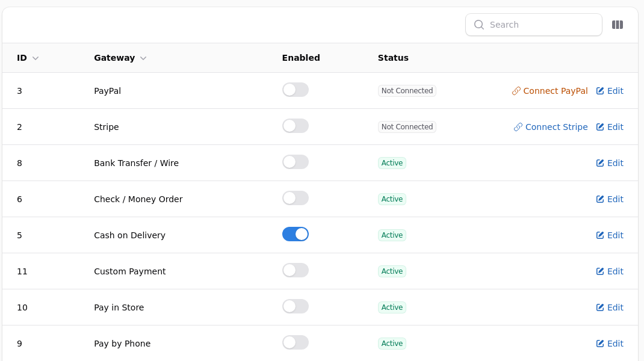Click the PayPal gateway name
The width and height of the screenshot is (644, 361).
click(x=107, y=91)
